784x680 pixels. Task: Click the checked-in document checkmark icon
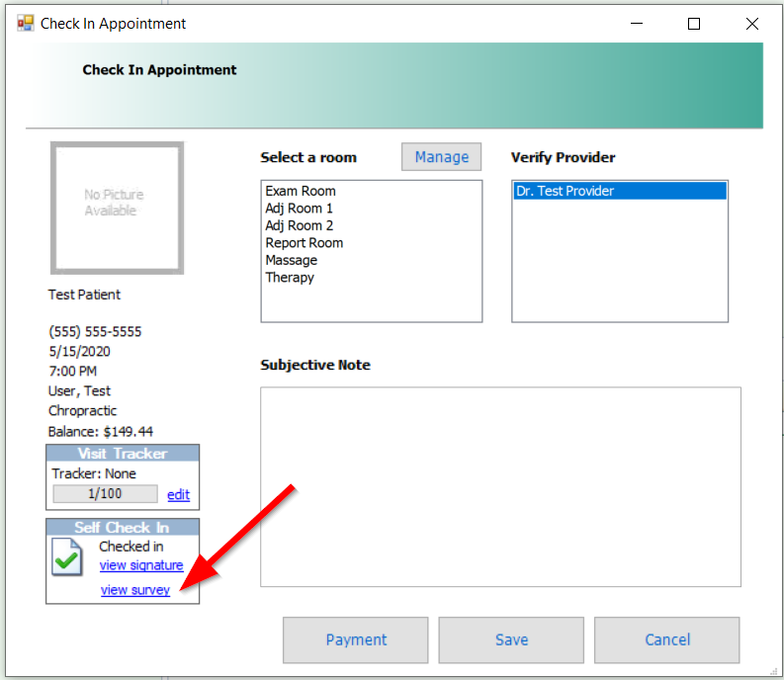tap(67, 557)
